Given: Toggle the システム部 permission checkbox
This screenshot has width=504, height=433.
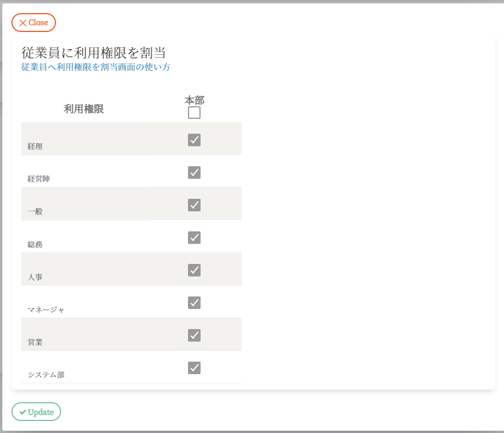Looking at the screenshot, I should pos(194,368).
